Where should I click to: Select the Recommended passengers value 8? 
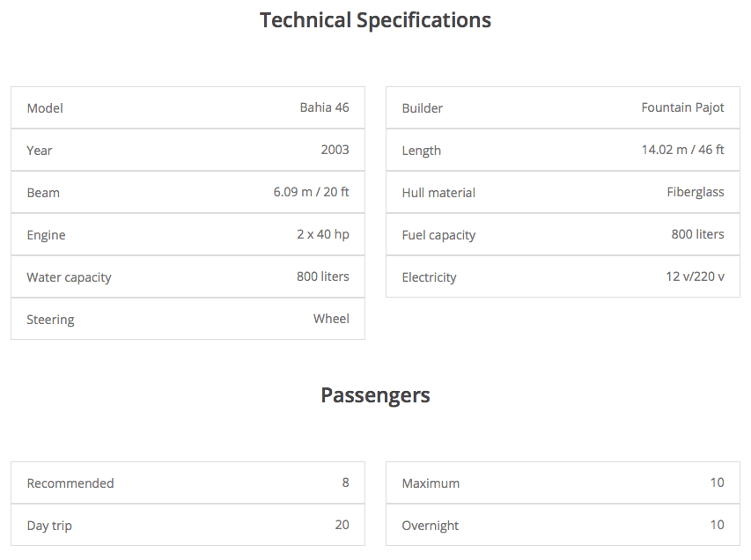[x=345, y=483]
